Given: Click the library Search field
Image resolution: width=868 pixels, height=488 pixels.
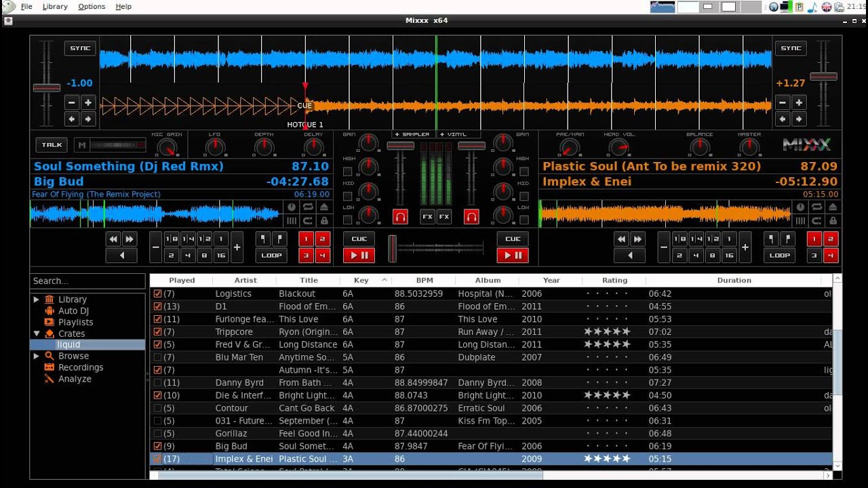Looking at the screenshot, I should 87,281.
